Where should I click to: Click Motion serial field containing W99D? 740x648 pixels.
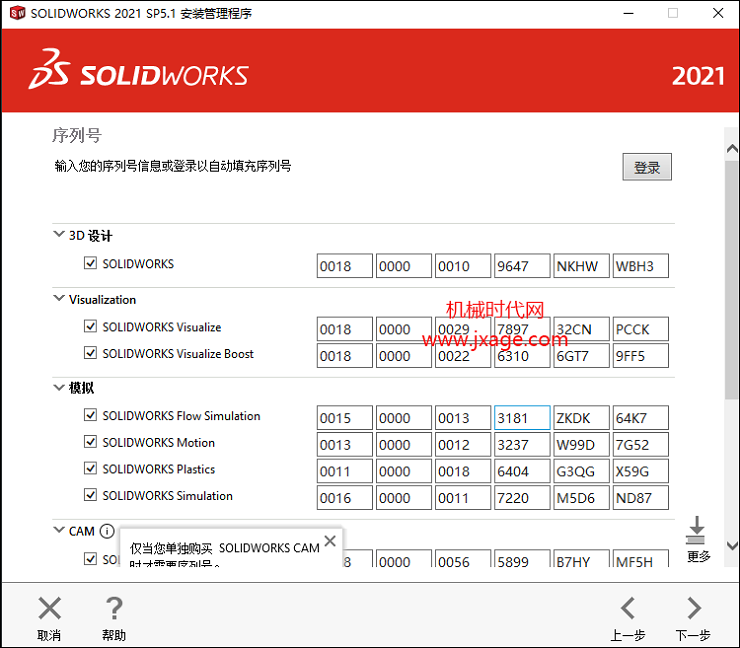[581, 445]
